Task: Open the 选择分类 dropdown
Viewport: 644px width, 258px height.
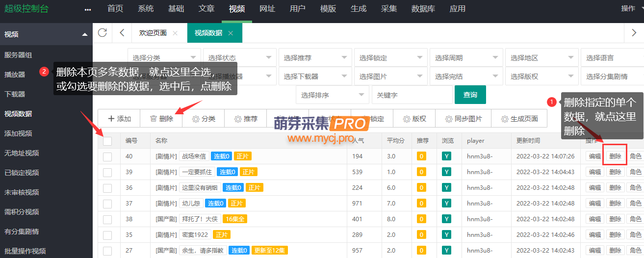Action: (164, 57)
